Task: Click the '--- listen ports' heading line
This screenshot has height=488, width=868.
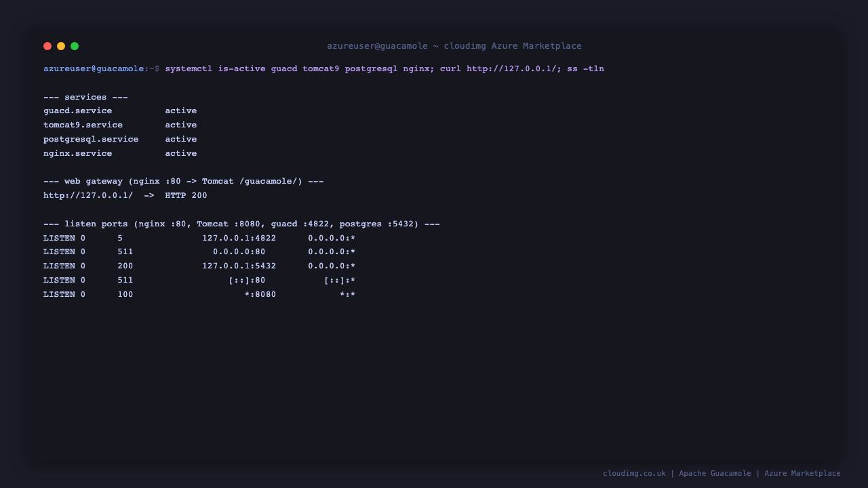Action: click(x=241, y=224)
